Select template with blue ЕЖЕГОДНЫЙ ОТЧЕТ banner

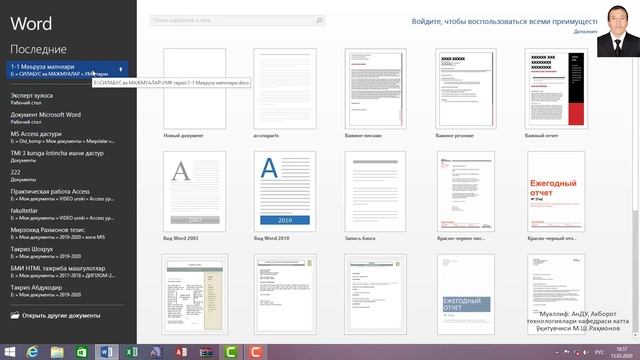466,294
